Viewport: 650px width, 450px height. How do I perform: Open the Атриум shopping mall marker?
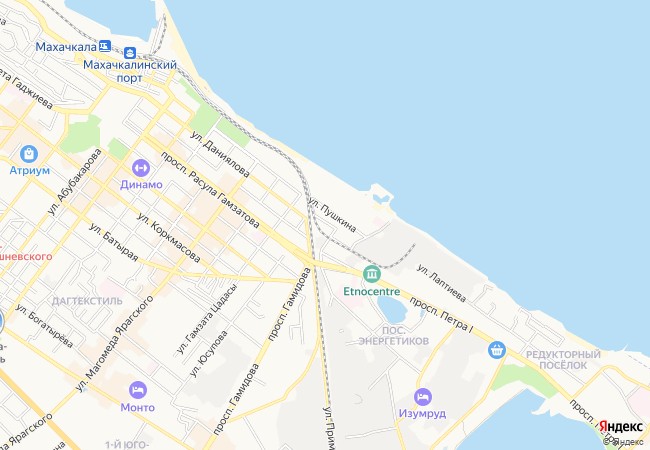click(29, 154)
